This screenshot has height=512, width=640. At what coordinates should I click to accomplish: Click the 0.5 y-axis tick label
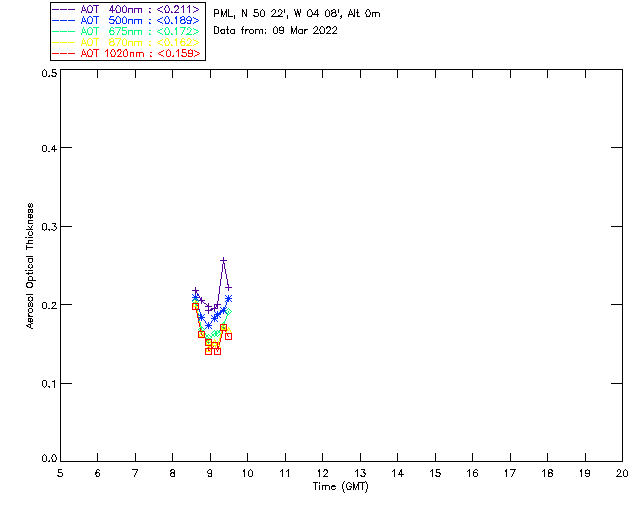49,73
